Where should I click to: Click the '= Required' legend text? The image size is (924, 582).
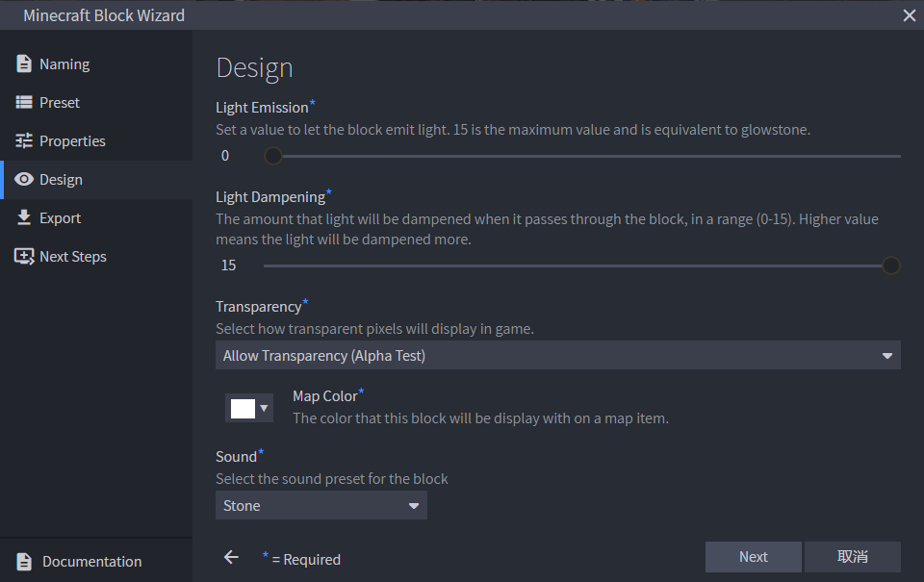click(x=306, y=560)
